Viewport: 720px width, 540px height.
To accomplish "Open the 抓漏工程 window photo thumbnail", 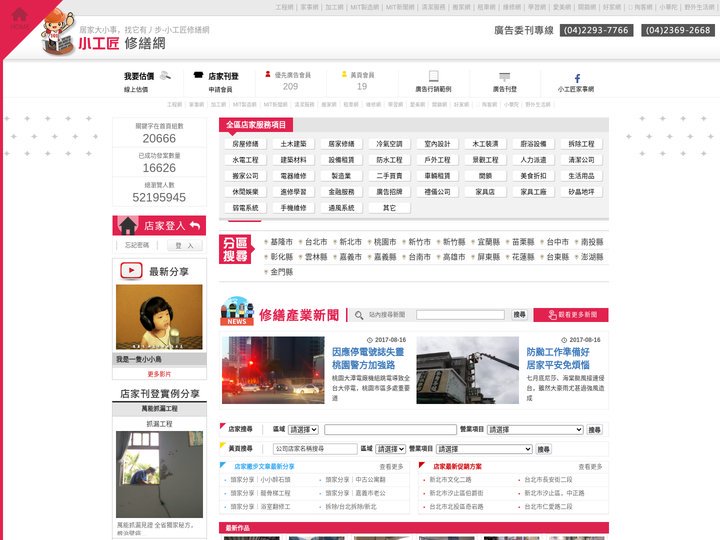I will tap(159, 474).
